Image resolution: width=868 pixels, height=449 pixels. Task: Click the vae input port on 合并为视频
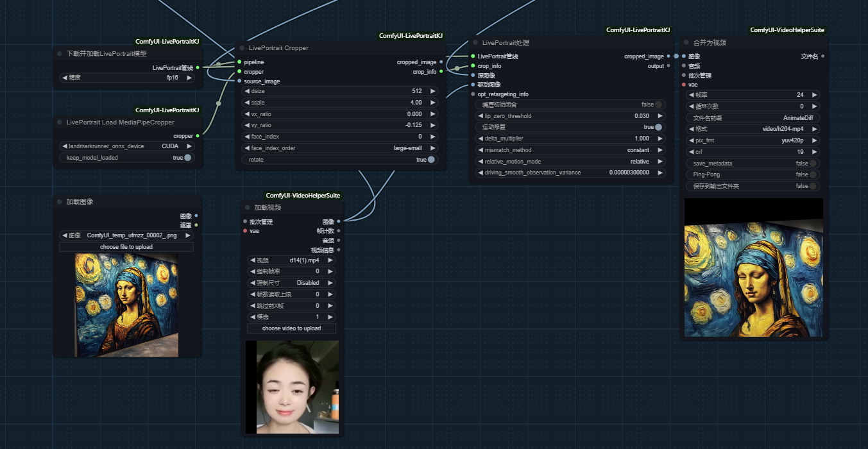pos(684,85)
